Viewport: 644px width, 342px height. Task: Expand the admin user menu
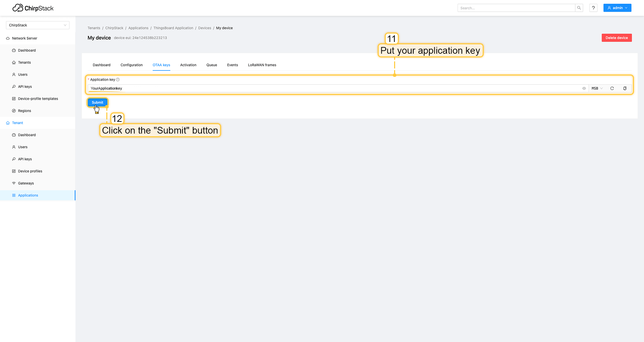point(617,8)
